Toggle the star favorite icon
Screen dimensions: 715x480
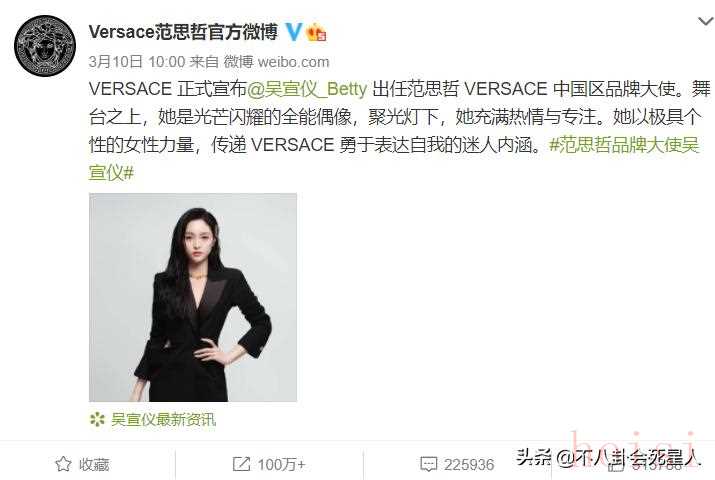click(x=63, y=464)
